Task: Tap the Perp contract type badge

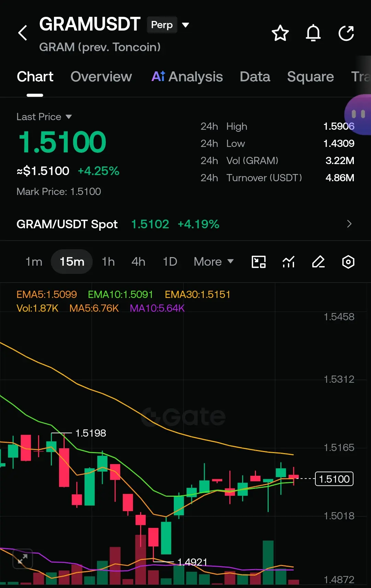Action: tap(162, 25)
